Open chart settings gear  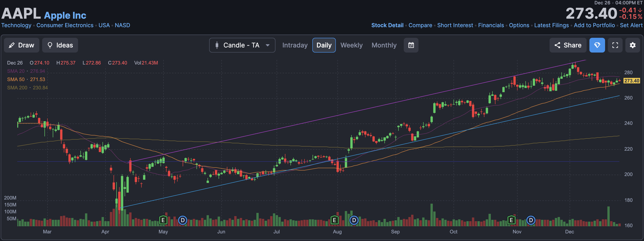[x=632, y=45]
